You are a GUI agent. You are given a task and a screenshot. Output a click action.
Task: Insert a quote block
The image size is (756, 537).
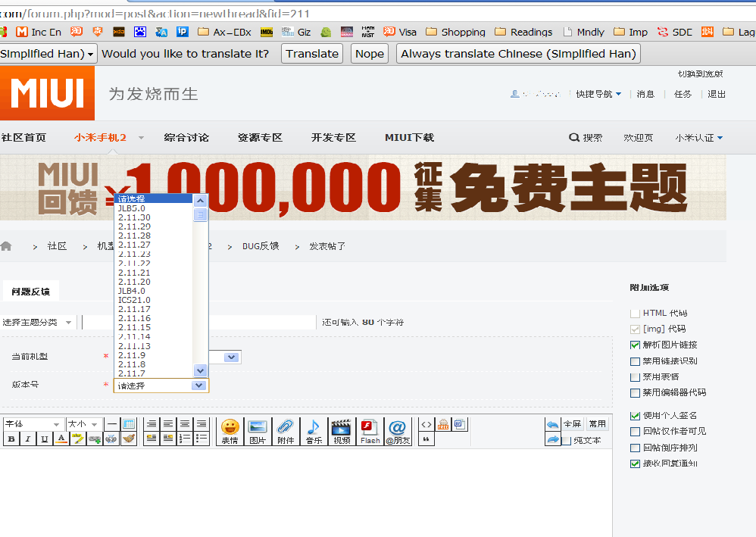tap(426, 439)
